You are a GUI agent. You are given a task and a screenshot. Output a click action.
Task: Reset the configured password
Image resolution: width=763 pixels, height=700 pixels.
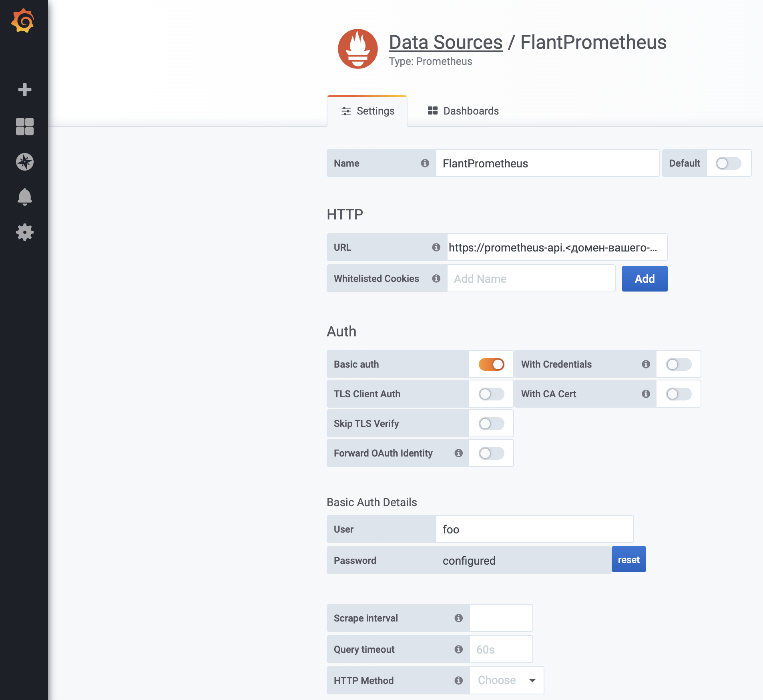(628, 560)
